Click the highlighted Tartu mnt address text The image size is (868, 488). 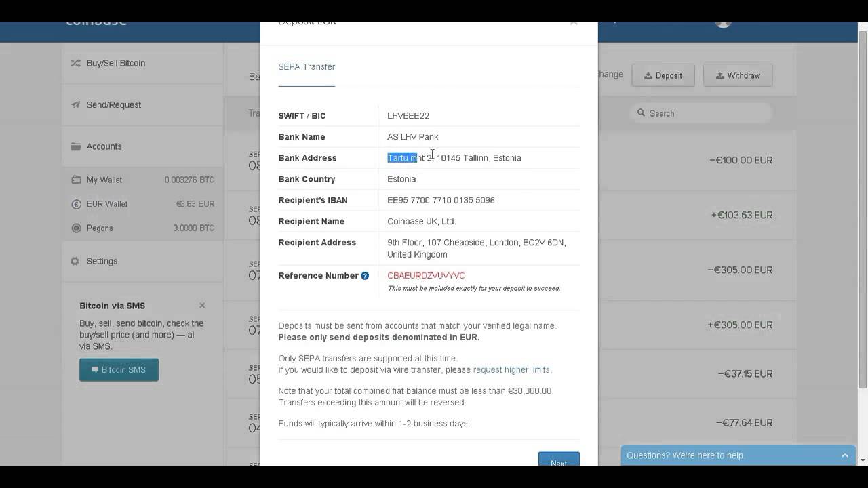[402, 158]
